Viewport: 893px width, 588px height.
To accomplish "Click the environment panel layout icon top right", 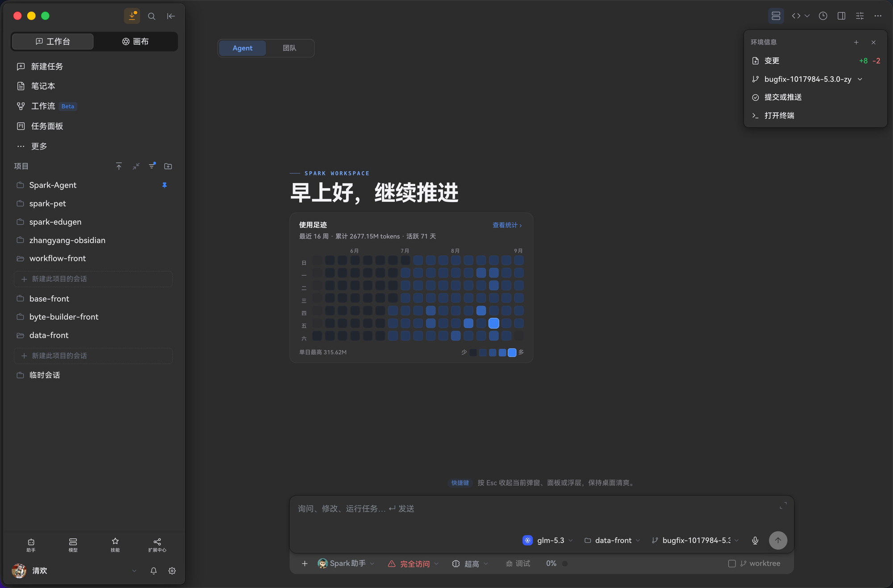I will [x=776, y=16].
